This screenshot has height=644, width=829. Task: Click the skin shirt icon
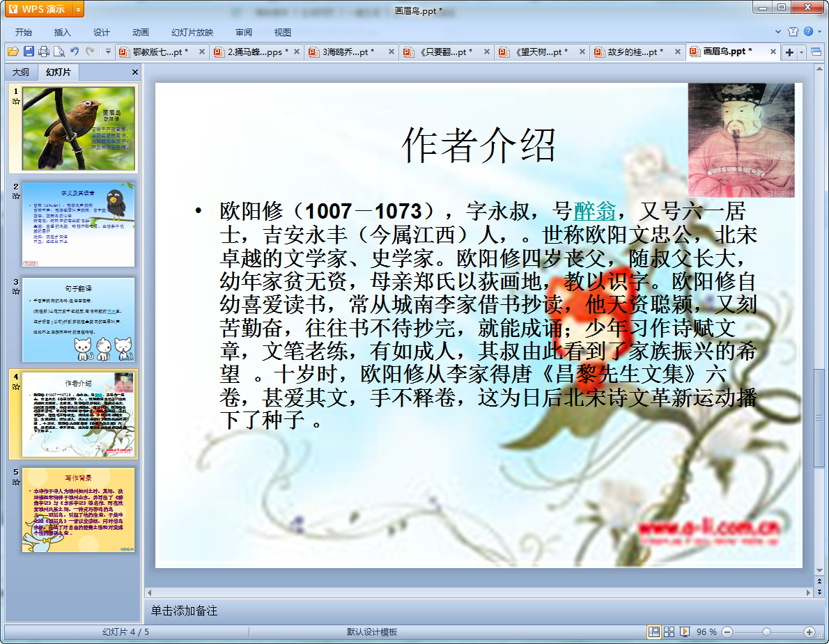(x=793, y=32)
